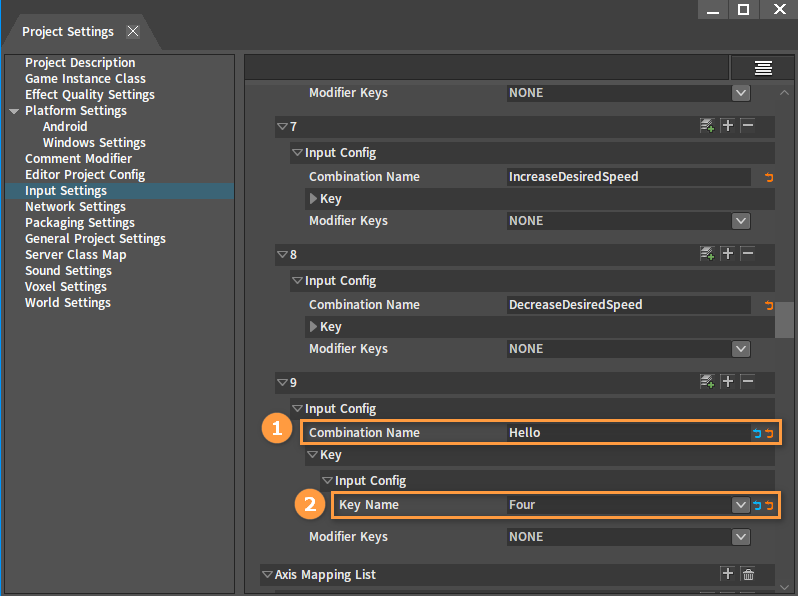Collapse Input Config under entry 7
This screenshot has width=798, height=596.
[297, 152]
